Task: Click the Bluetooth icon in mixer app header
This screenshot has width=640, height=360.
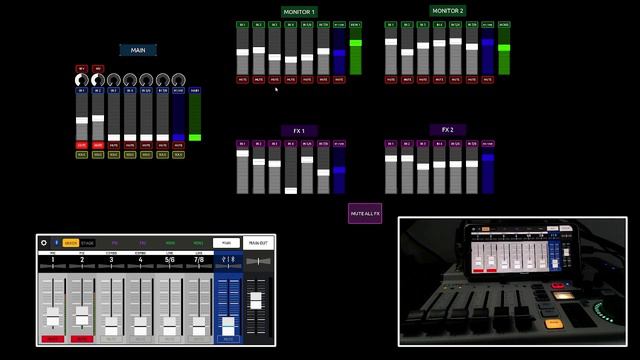Action: click(x=56, y=243)
